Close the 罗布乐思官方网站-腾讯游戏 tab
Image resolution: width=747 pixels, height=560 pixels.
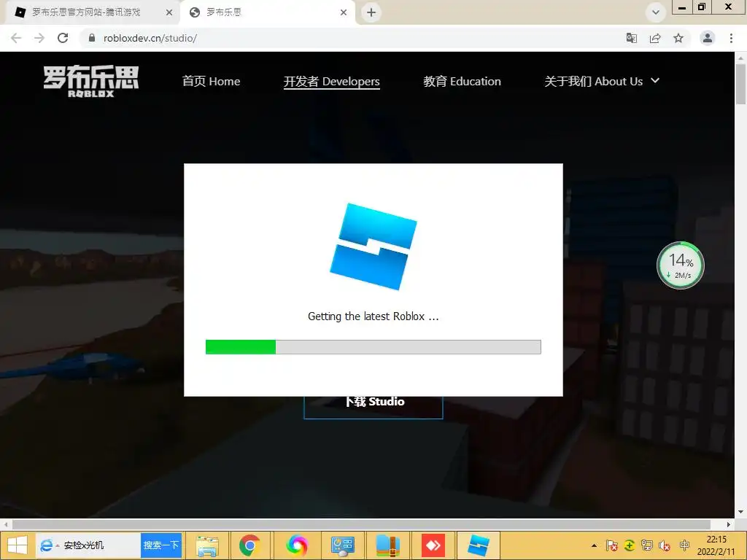169,12
